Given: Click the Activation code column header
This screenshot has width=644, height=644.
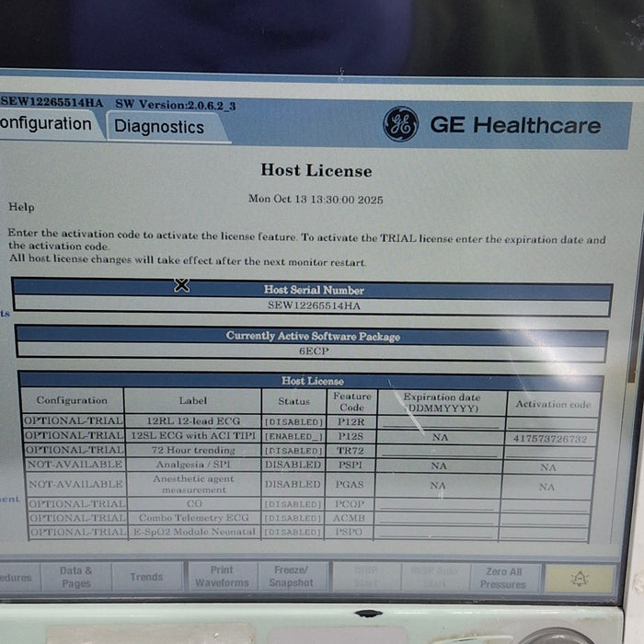Looking at the screenshot, I should tap(553, 404).
